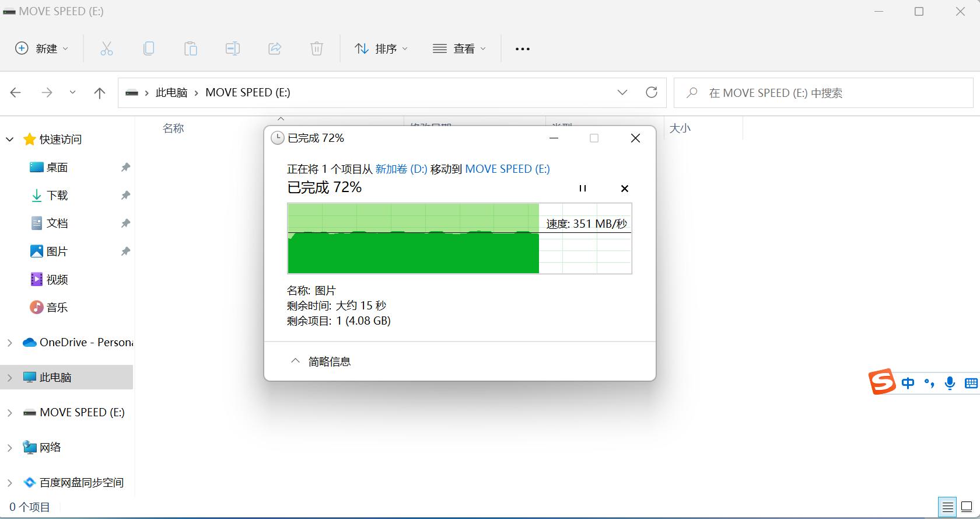Click the Sogou voice input microphone
980x519 pixels.
point(950,383)
